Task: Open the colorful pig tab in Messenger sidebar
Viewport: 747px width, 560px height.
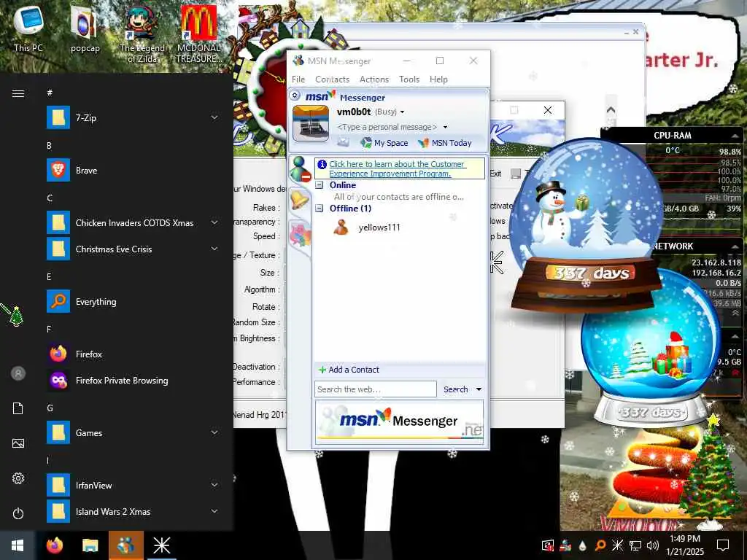Action: pyautogui.click(x=300, y=236)
